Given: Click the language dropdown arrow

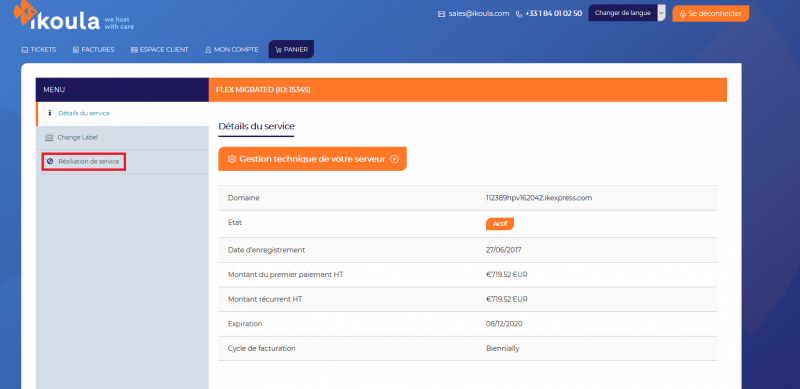Looking at the screenshot, I should tap(661, 13).
